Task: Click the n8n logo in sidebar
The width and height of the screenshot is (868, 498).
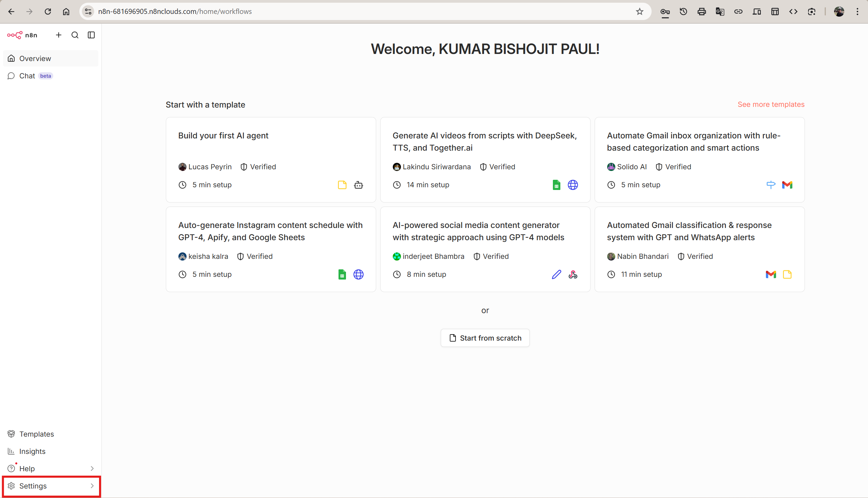Action: [x=22, y=35]
